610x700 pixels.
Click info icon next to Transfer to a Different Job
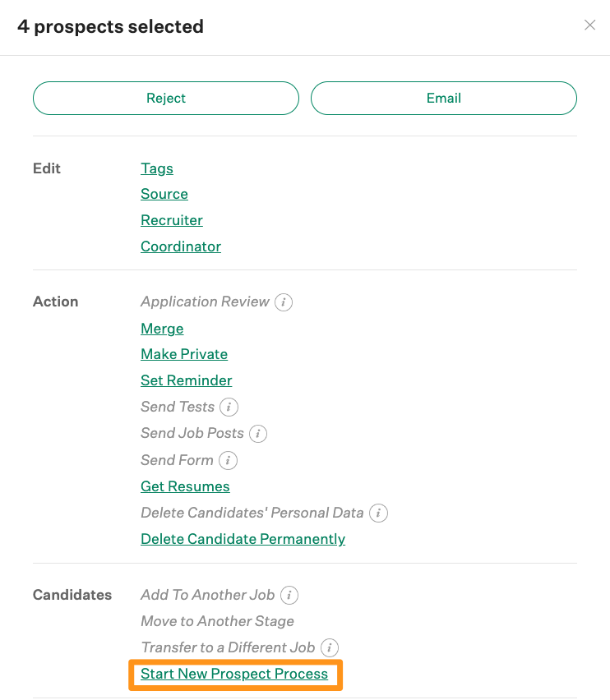click(330, 647)
